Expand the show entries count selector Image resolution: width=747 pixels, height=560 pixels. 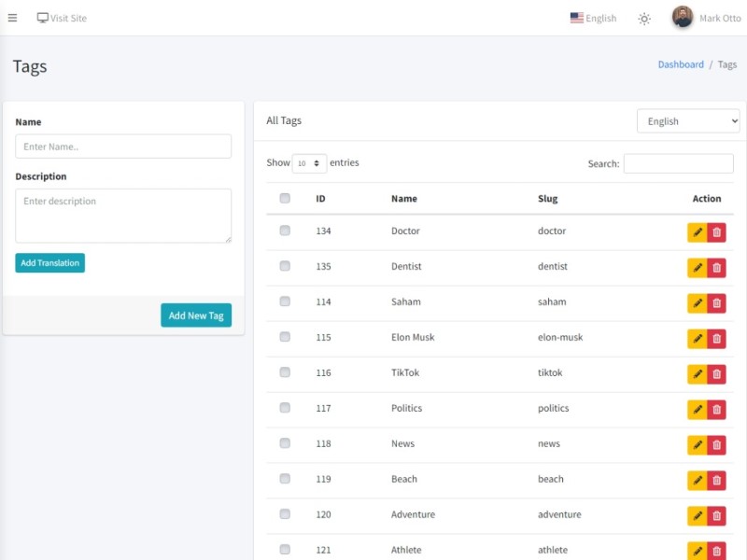coord(309,163)
